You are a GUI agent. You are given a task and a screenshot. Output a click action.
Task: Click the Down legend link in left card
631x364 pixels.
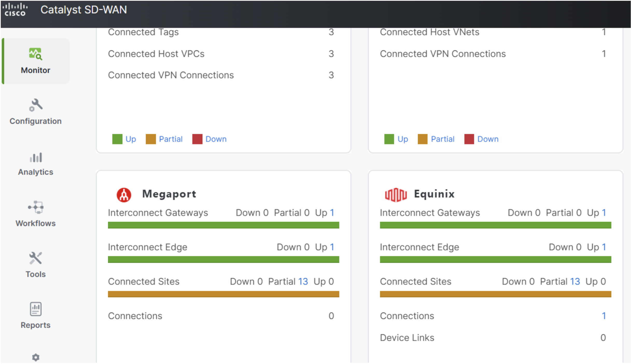[216, 139]
